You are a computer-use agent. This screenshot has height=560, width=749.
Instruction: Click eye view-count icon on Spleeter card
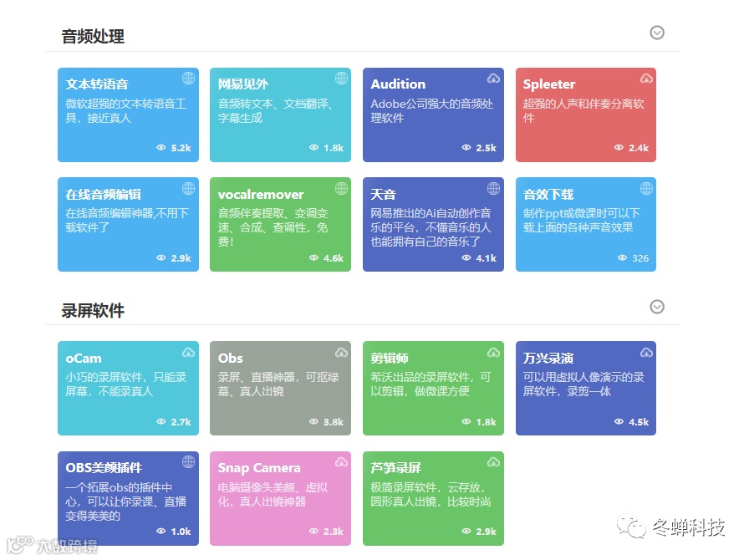[x=619, y=148]
